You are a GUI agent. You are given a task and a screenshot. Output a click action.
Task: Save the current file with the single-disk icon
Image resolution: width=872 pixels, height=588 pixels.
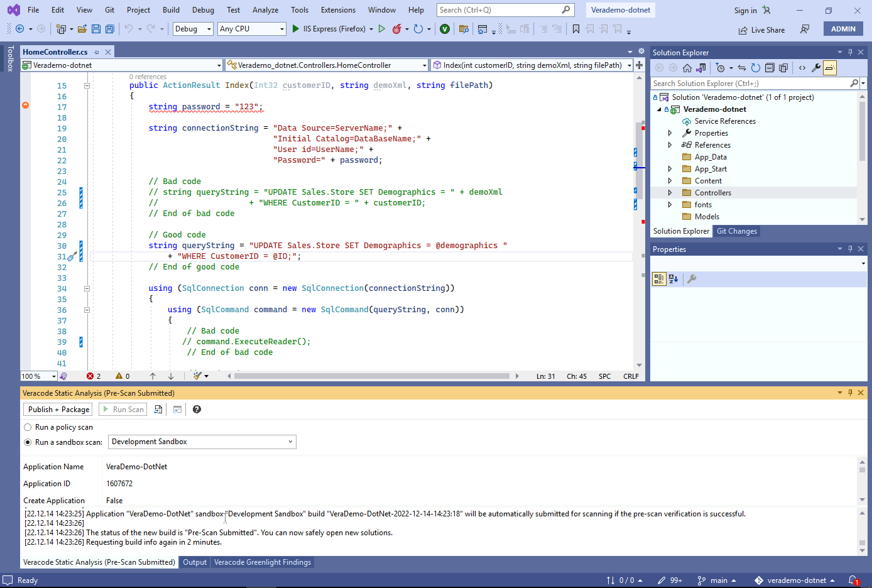click(x=96, y=29)
